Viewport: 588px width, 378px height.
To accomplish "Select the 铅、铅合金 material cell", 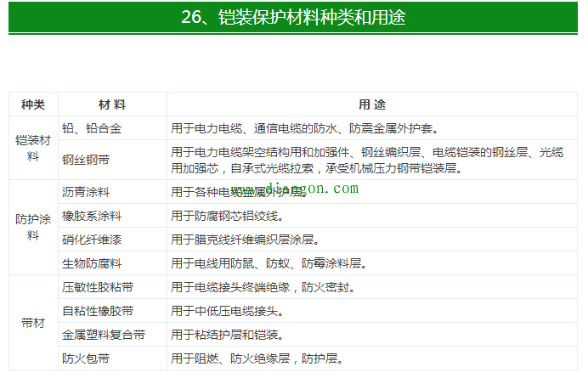I will point(92,128).
